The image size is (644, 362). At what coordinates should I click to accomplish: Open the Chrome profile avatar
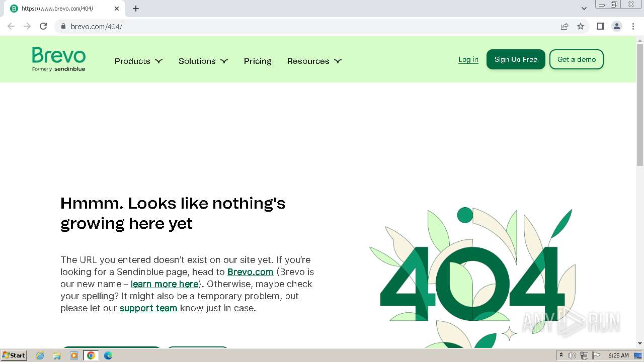(617, 26)
